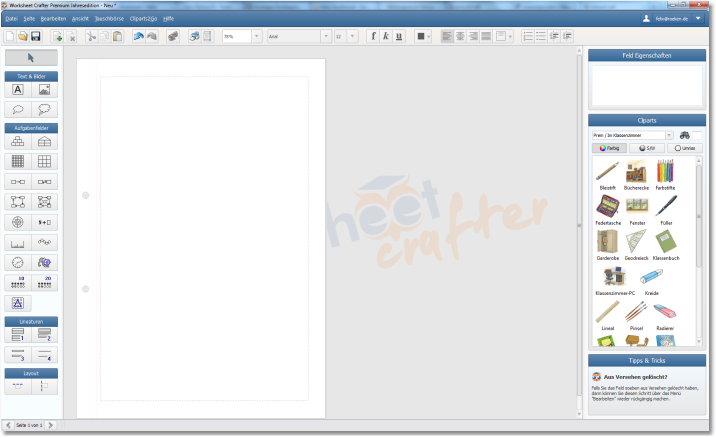Open the Ansicht menu
Image resolution: width=716 pixels, height=438 pixels.
[80, 19]
